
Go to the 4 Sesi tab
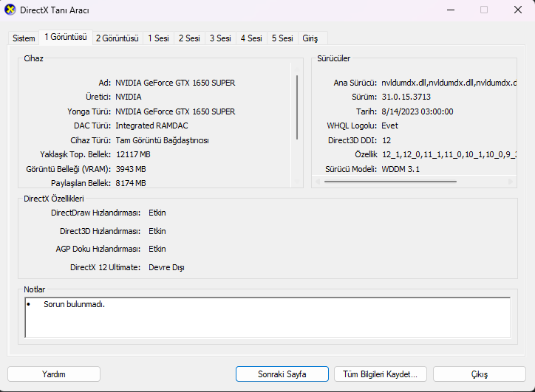coord(251,38)
